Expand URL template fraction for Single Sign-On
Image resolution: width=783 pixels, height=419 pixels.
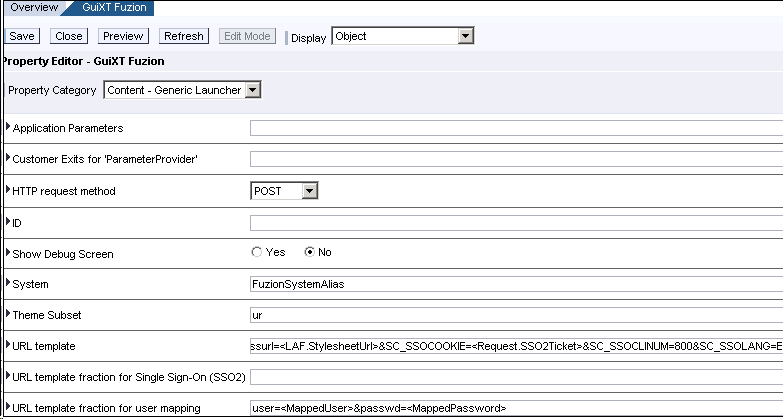[x=8, y=376]
